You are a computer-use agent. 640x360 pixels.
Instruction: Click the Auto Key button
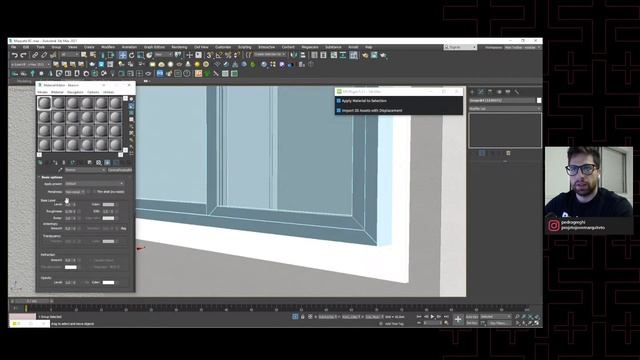(472, 316)
